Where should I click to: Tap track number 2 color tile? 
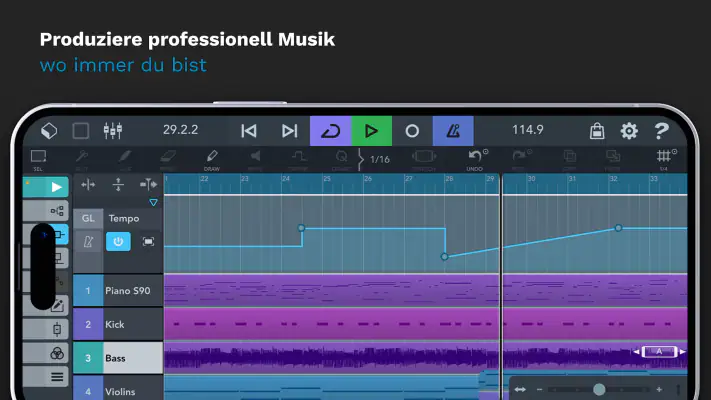tap(88, 324)
